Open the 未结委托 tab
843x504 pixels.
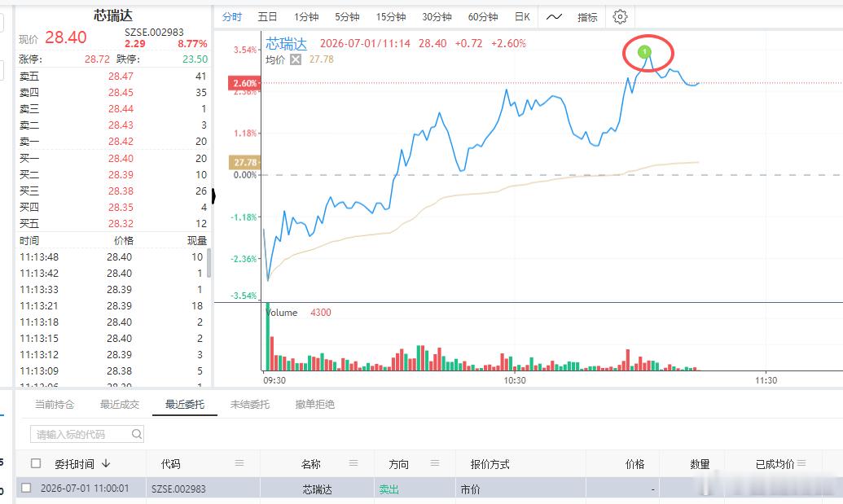pos(249,404)
